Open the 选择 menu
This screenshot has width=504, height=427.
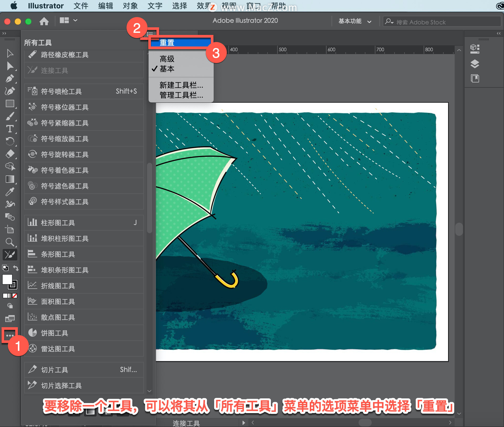point(180,6)
